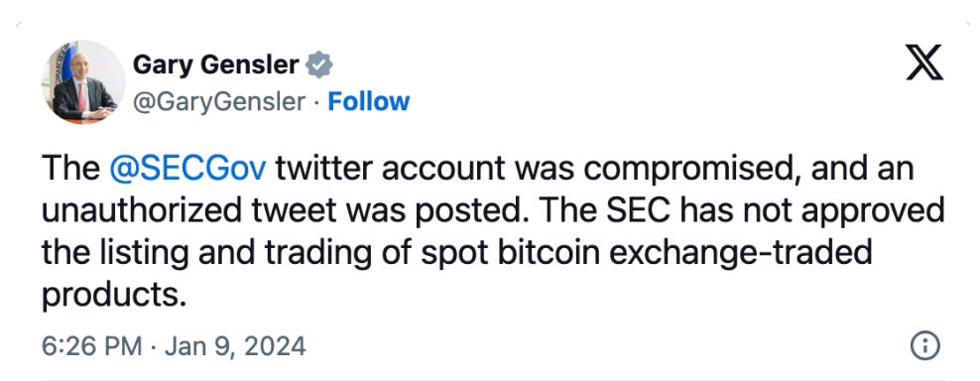Click the word "products." ending the tweet

point(114,296)
